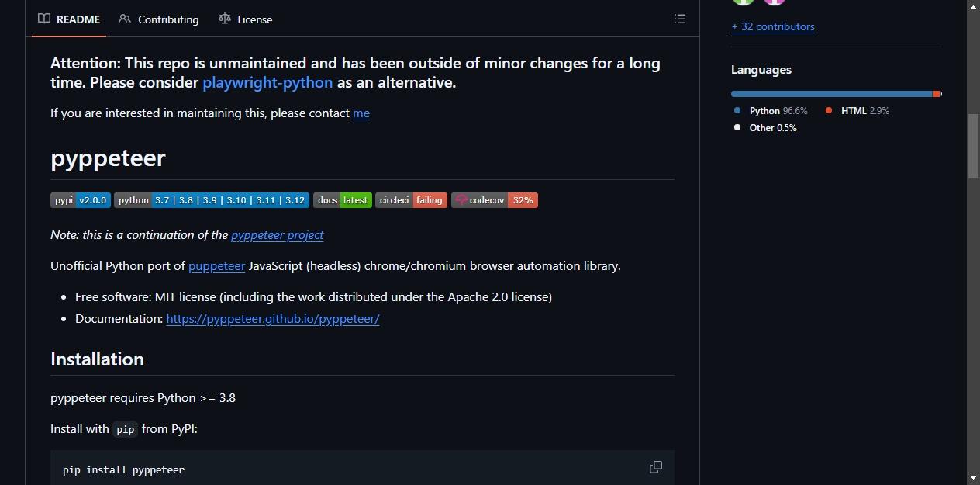
Task: Switch to the Contributing tab
Action: coord(159,19)
